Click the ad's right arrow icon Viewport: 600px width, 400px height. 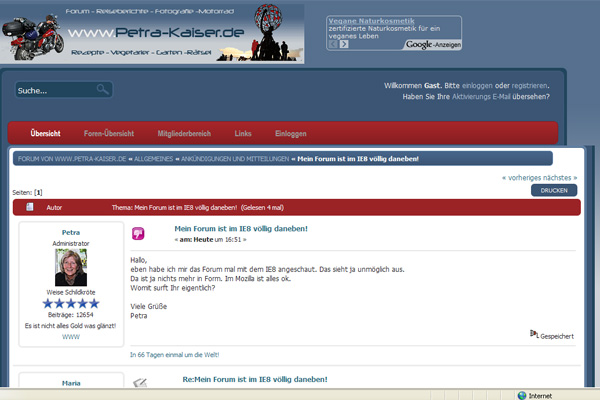(x=345, y=45)
